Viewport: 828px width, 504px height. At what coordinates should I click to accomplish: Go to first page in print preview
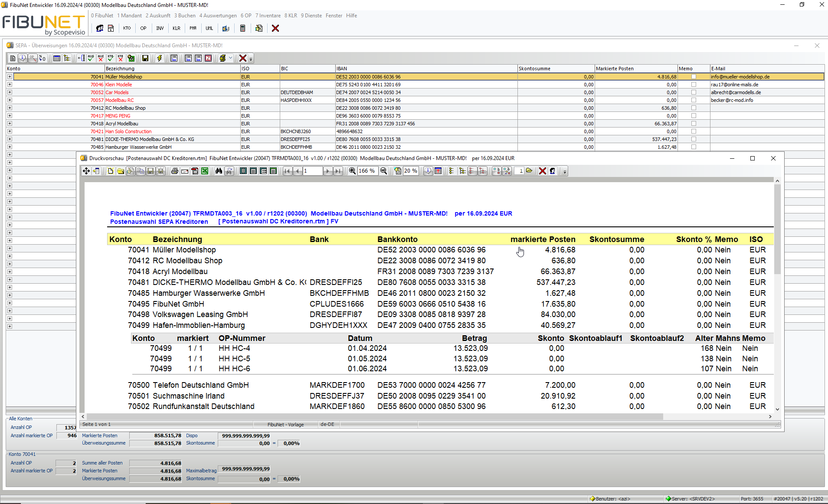coord(287,171)
